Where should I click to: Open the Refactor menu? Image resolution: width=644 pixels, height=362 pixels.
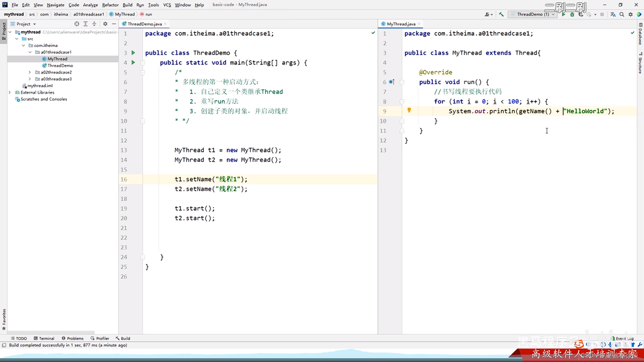110,5
